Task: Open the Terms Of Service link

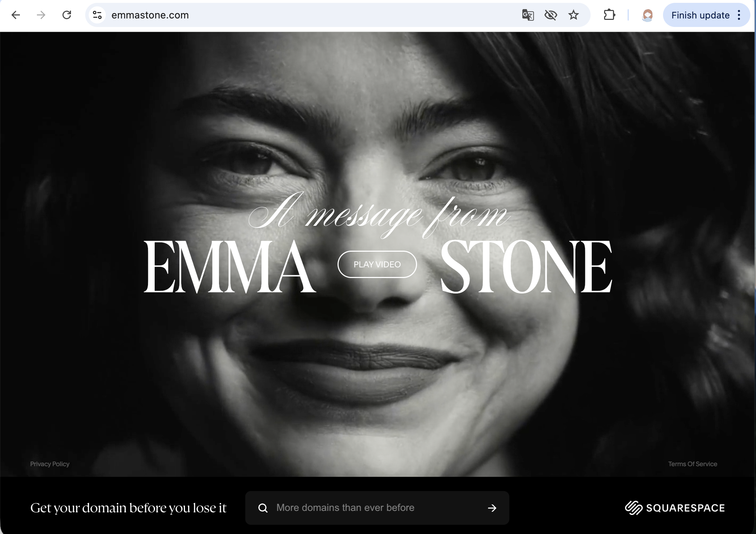Action: click(692, 464)
